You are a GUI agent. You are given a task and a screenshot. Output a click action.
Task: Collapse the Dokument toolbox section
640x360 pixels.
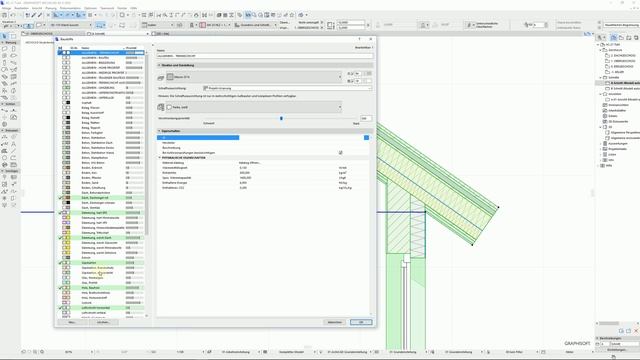click(x=2, y=130)
